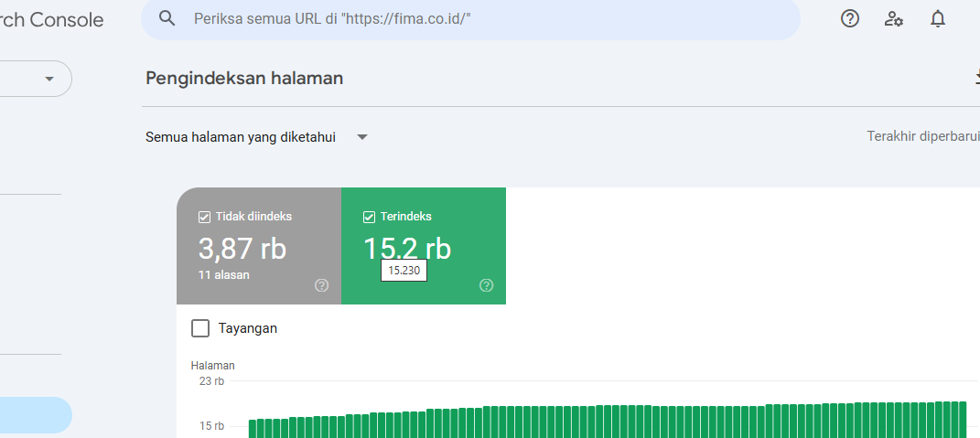980x438 pixels.
Task: Uncheck the Terindeks checkbox
Action: point(369,217)
